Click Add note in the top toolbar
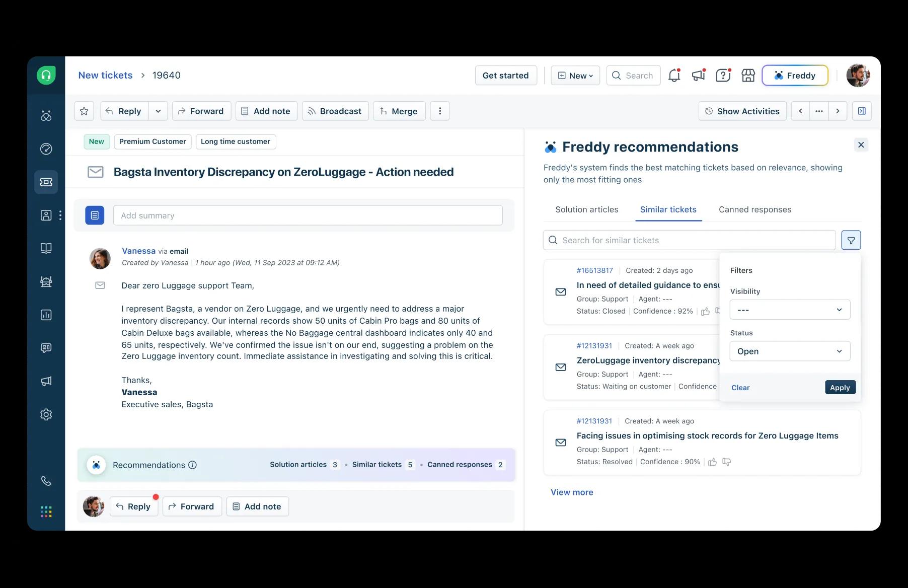908x588 pixels. click(x=266, y=111)
